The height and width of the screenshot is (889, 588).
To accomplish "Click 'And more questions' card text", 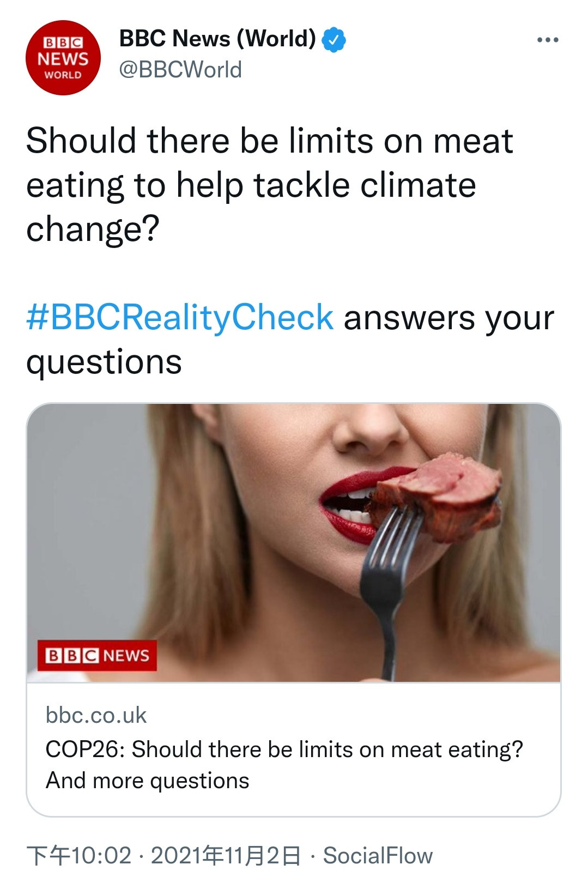I will pyautogui.click(x=148, y=781).
